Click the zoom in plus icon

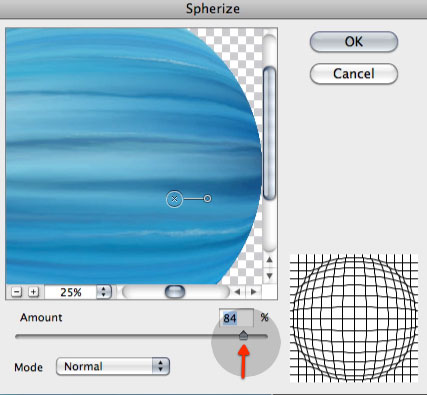[33, 292]
